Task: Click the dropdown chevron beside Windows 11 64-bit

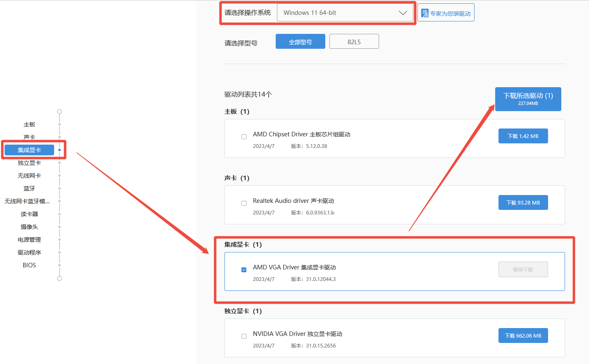Action: click(403, 13)
